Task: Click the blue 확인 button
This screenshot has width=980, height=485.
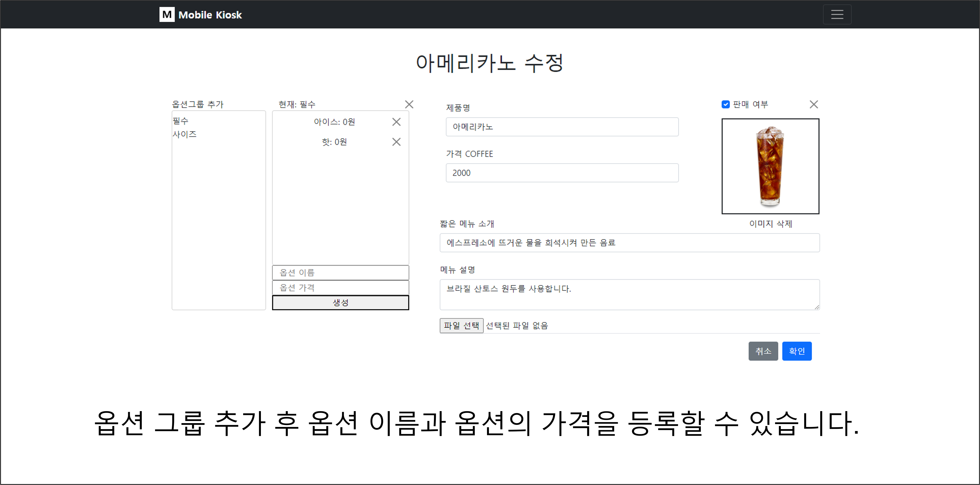Action: tap(797, 351)
